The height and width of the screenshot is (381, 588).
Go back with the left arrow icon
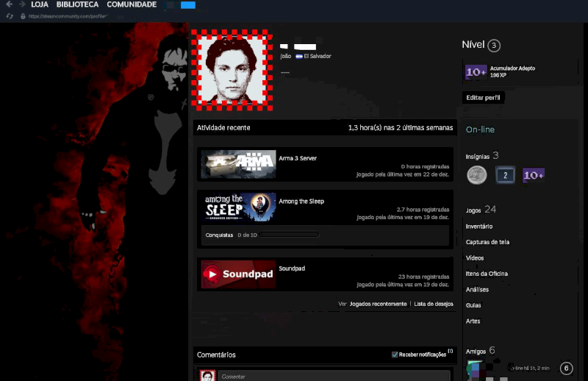(10, 4)
